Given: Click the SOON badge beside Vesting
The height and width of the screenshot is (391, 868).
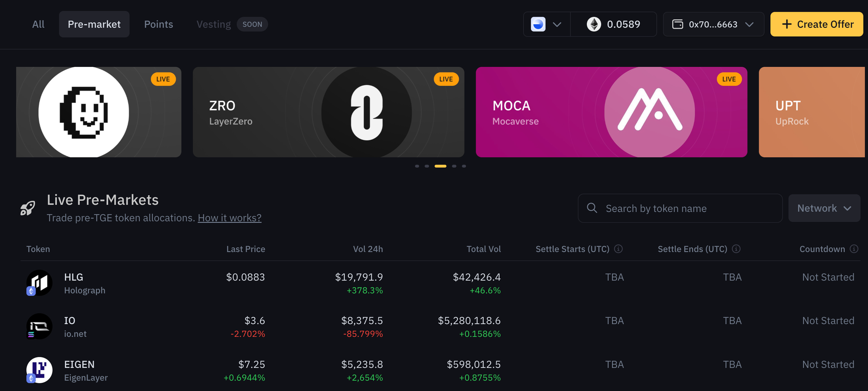Looking at the screenshot, I should (x=252, y=24).
